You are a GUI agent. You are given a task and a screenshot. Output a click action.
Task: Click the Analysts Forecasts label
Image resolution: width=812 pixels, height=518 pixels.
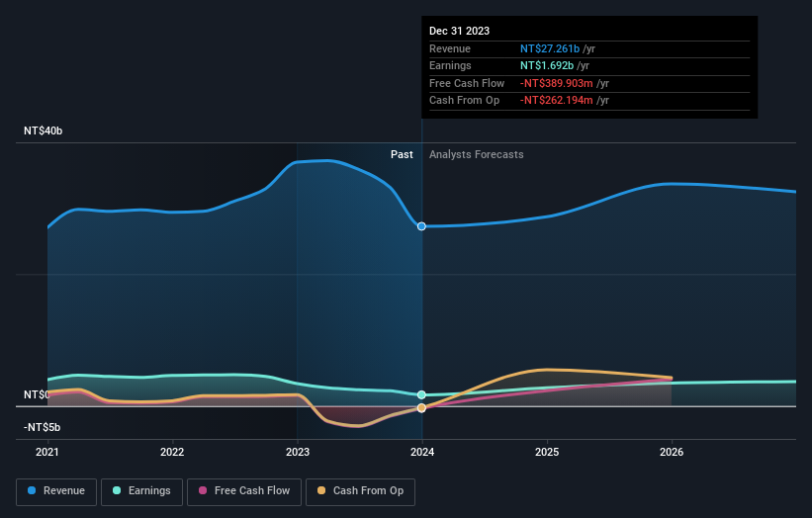click(x=477, y=155)
